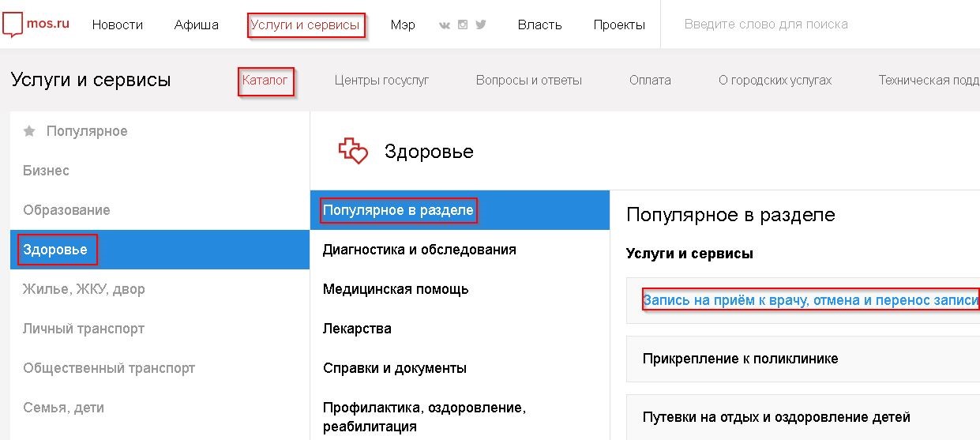
Task: Select Жилье, ЖКУ, двор category
Action: click(160, 289)
